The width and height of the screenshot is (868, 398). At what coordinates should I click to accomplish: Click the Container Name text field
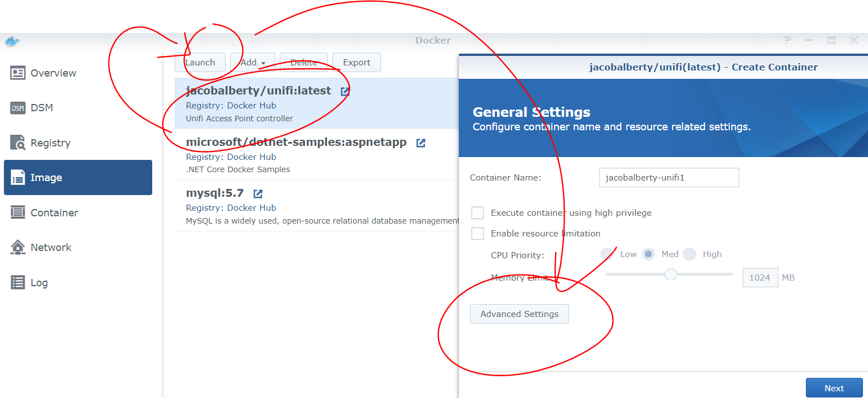click(669, 178)
